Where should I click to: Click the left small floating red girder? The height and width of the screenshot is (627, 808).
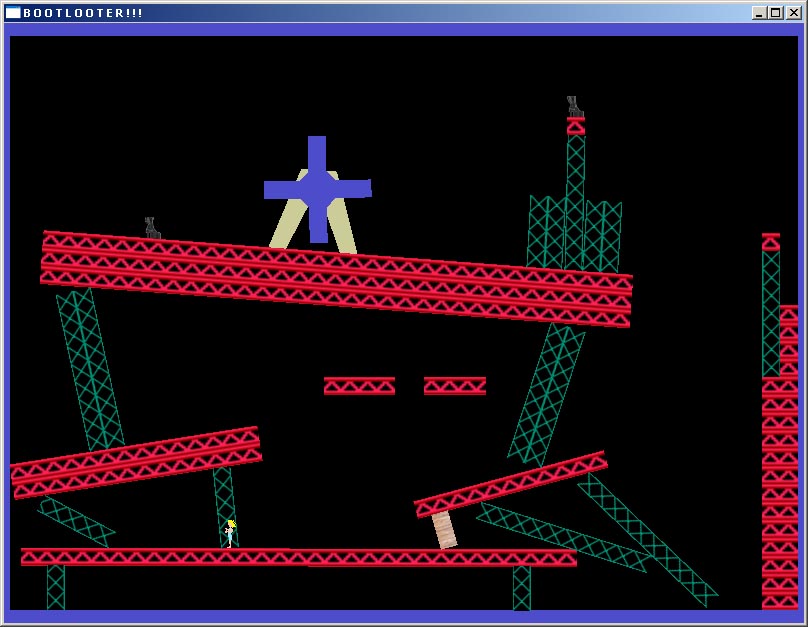click(359, 386)
